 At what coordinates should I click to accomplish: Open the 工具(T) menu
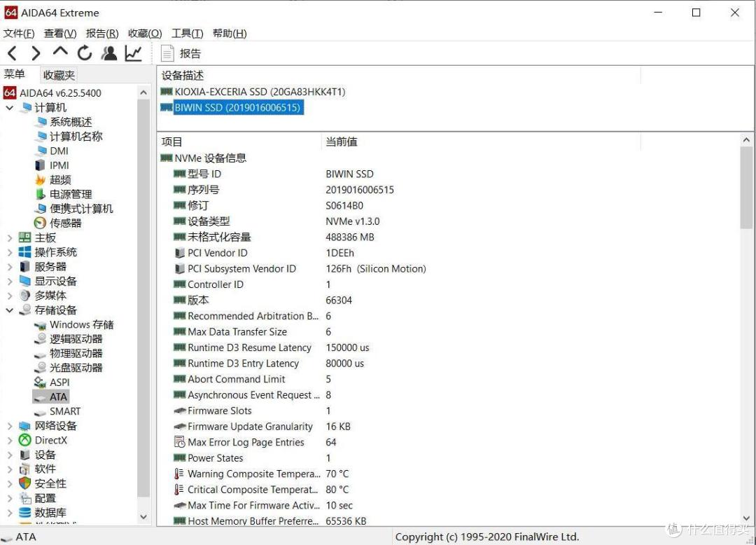click(188, 34)
